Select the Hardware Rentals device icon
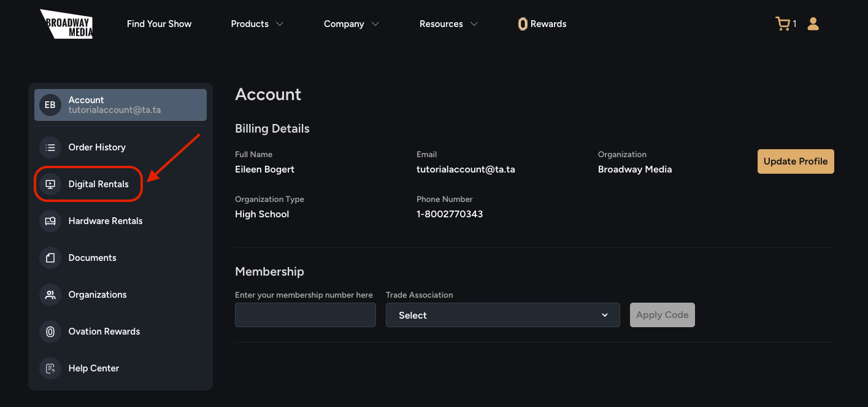868x407 pixels. 50,220
